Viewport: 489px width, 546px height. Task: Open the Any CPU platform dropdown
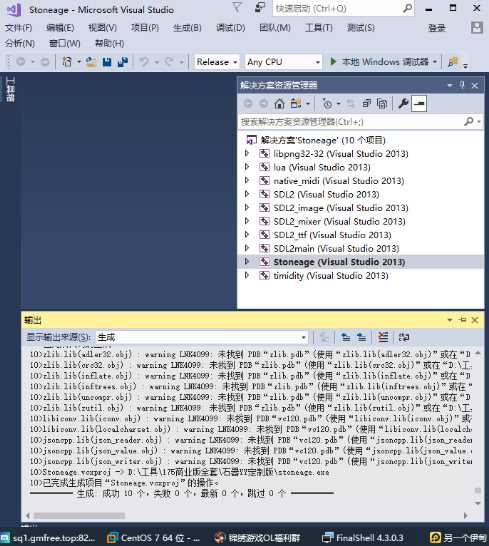(283, 62)
